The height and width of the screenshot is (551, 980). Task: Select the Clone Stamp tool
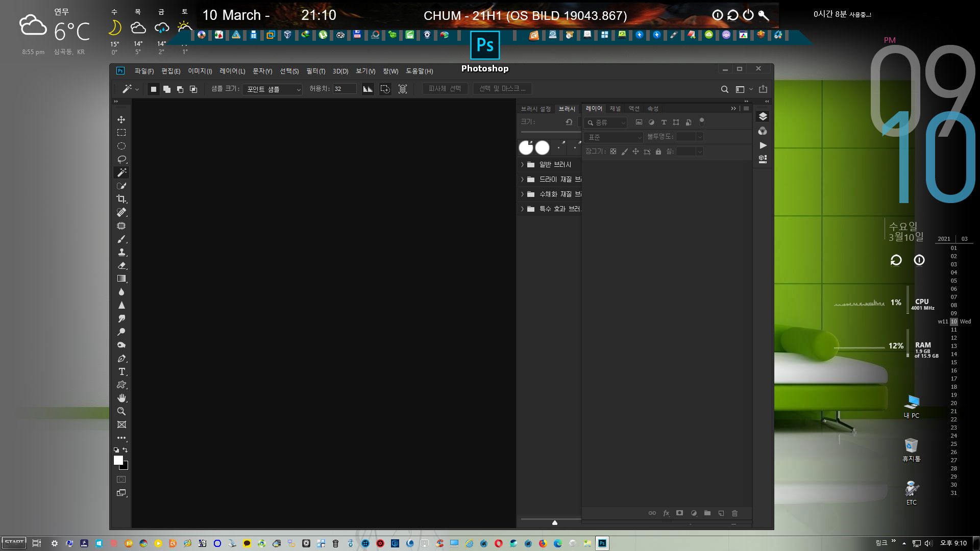[121, 252]
